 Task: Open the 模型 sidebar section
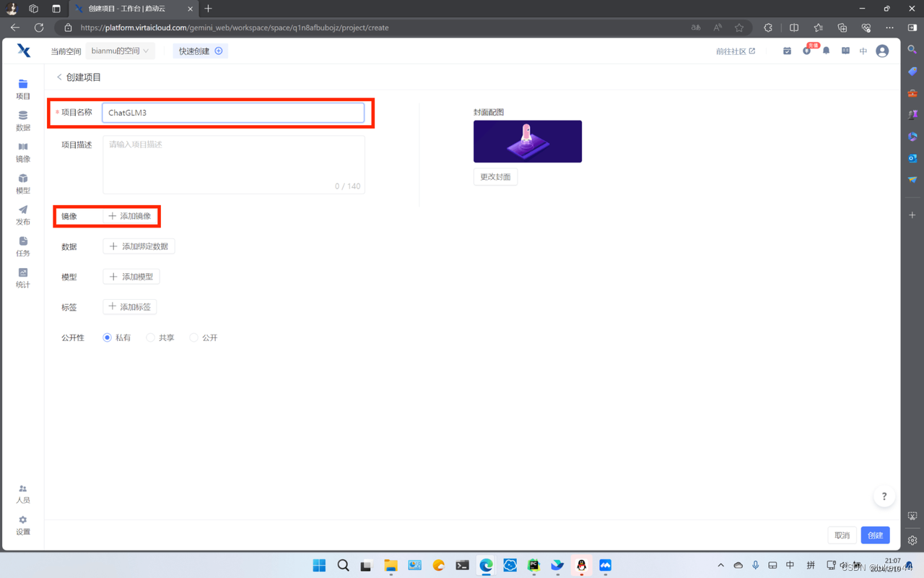tap(23, 184)
